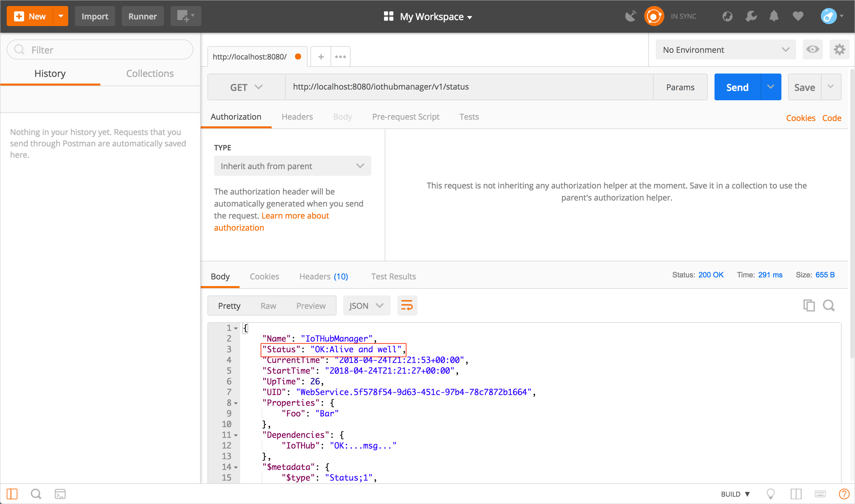Collapse the Properties object at line 8

point(236,403)
